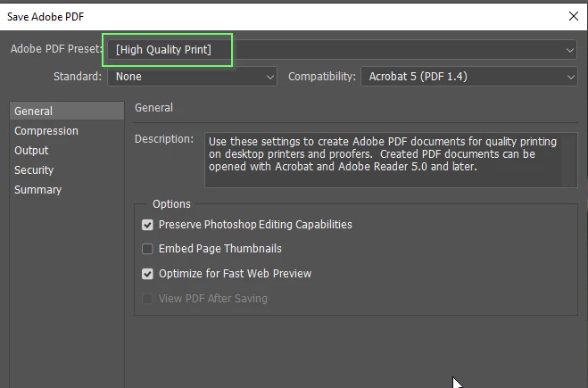Screen dimensions: 588x388
Task: Click the Adobe PDF Preset label
Action: point(56,49)
